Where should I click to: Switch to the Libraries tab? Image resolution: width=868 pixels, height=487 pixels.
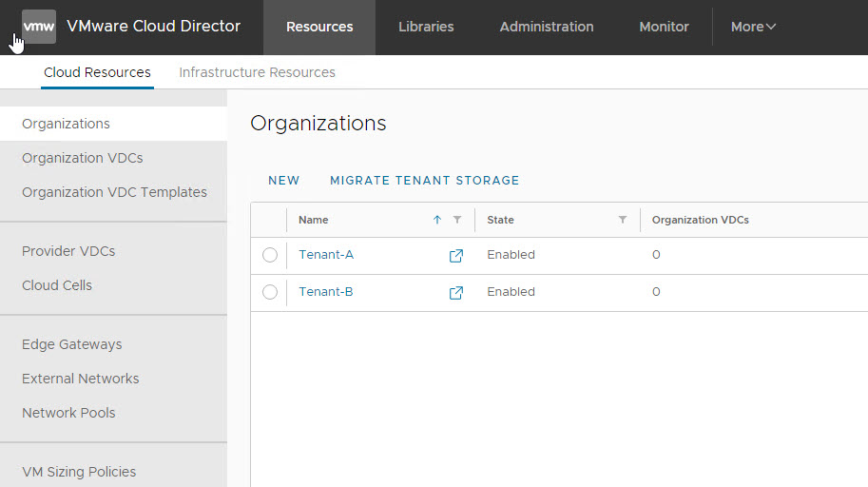coord(426,27)
